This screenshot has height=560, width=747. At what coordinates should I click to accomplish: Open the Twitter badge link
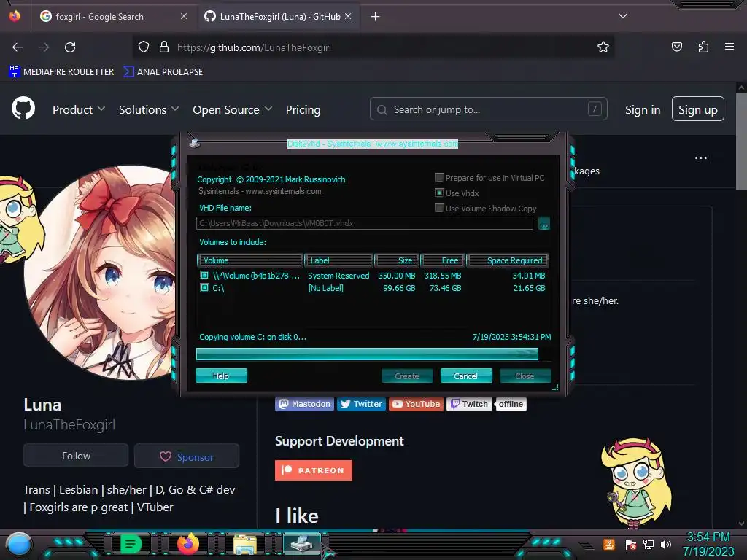click(362, 404)
